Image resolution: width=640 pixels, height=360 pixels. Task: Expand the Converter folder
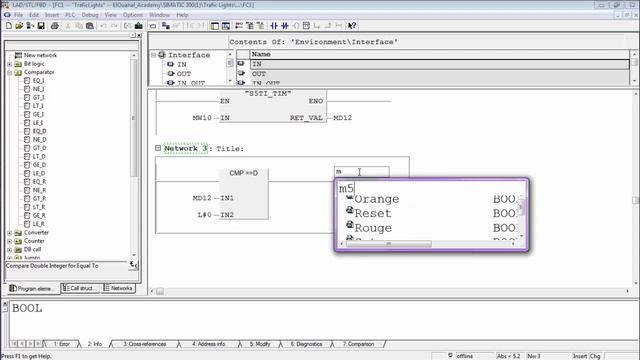[10, 233]
